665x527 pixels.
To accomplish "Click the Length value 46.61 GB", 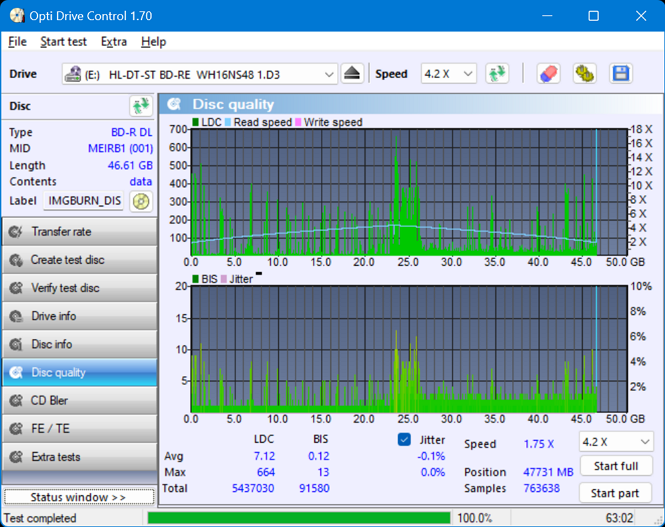I will click(x=130, y=165).
